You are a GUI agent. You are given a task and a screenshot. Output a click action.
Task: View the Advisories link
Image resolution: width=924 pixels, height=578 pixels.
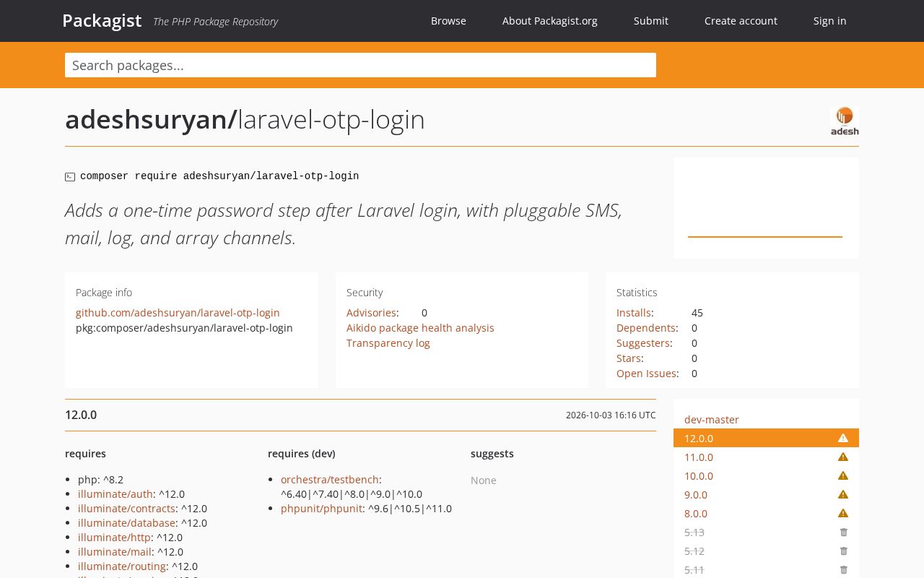pos(371,313)
